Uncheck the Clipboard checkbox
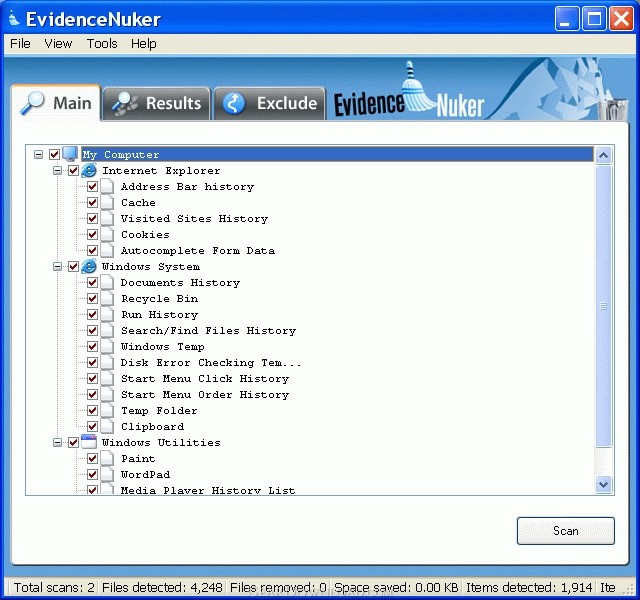640x600 pixels. [x=93, y=426]
